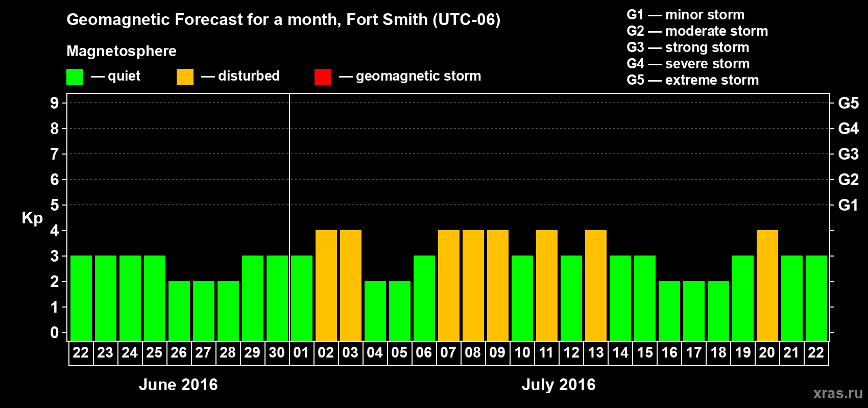Click the June 22 green bar
The image size is (868, 408).
click(x=81, y=298)
